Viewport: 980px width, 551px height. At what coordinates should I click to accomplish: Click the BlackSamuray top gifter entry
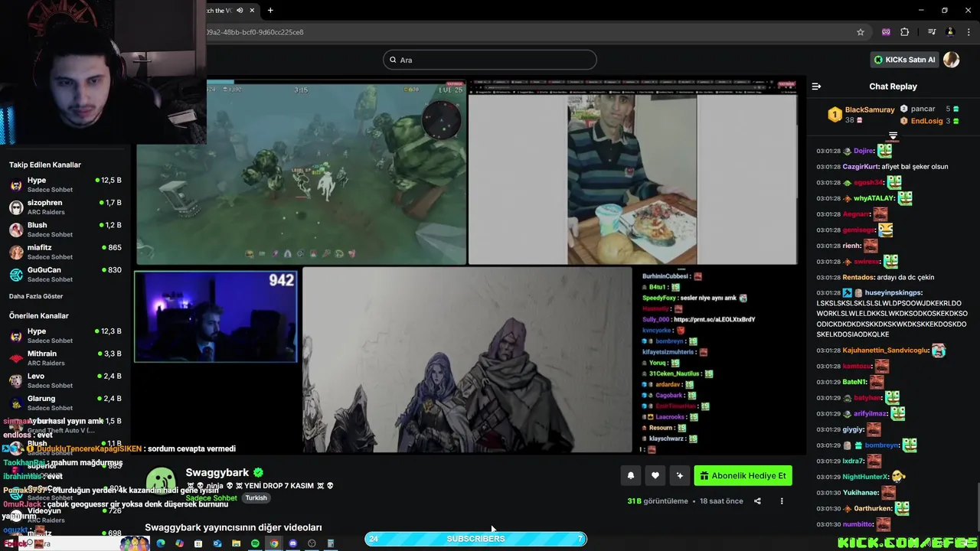861,115
